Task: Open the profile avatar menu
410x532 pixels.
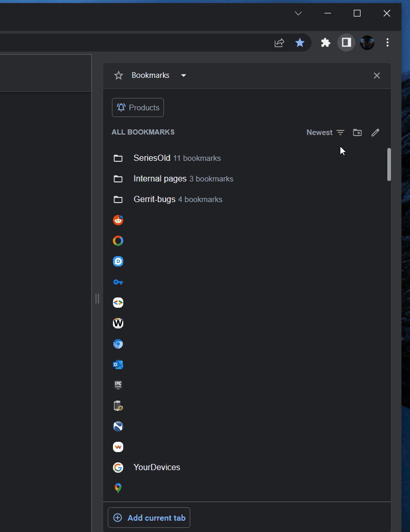Action: coord(367,43)
